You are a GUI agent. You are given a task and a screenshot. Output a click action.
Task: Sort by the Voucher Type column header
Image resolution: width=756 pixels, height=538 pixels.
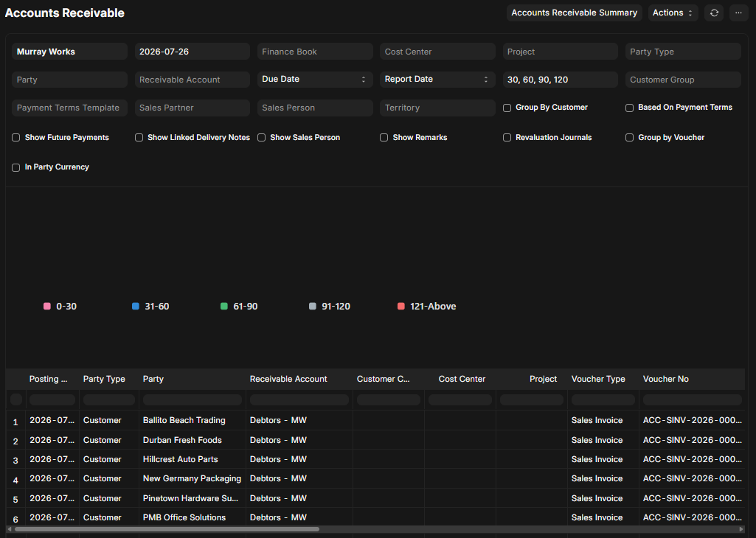pyautogui.click(x=598, y=379)
